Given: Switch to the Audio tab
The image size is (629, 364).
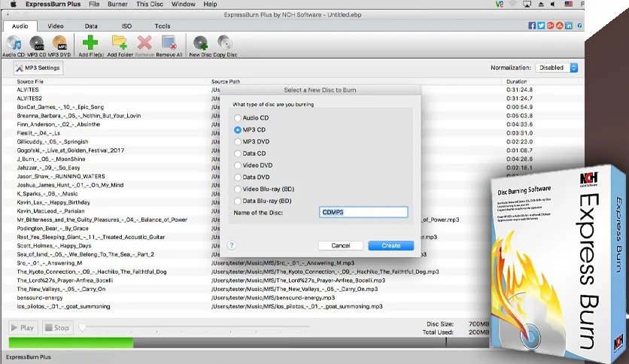Looking at the screenshot, I should point(20,26).
